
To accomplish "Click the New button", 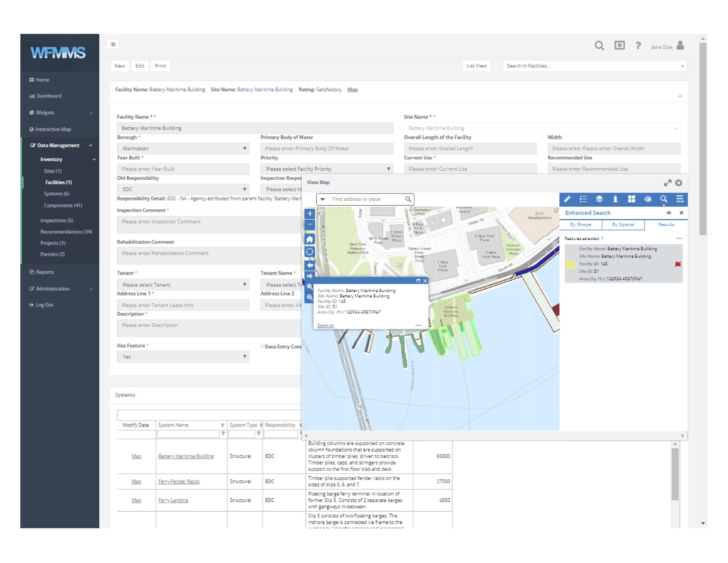I will tap(120, 66).
